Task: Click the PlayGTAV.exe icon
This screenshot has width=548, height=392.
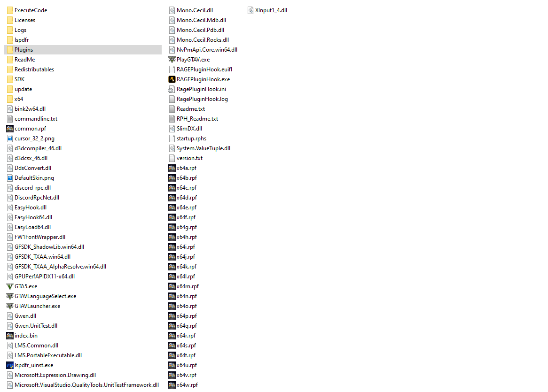Action: [x=172, y=59]
